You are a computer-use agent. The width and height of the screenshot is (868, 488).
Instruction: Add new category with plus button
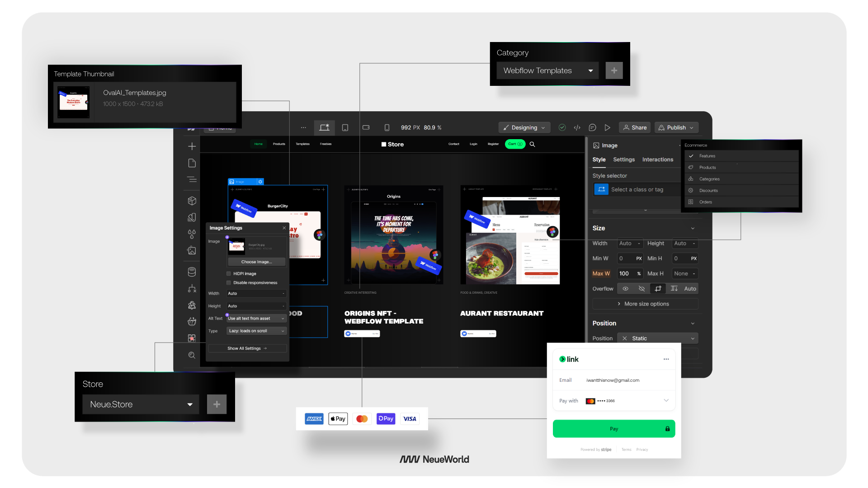614,70
